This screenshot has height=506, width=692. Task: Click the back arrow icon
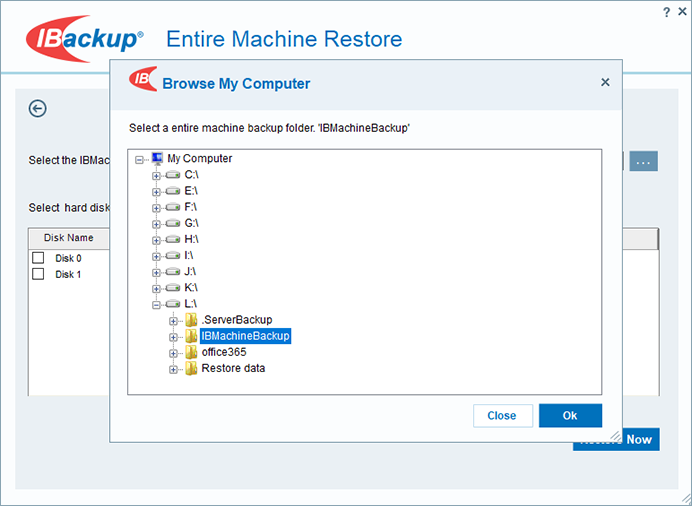tap(38, 109)
